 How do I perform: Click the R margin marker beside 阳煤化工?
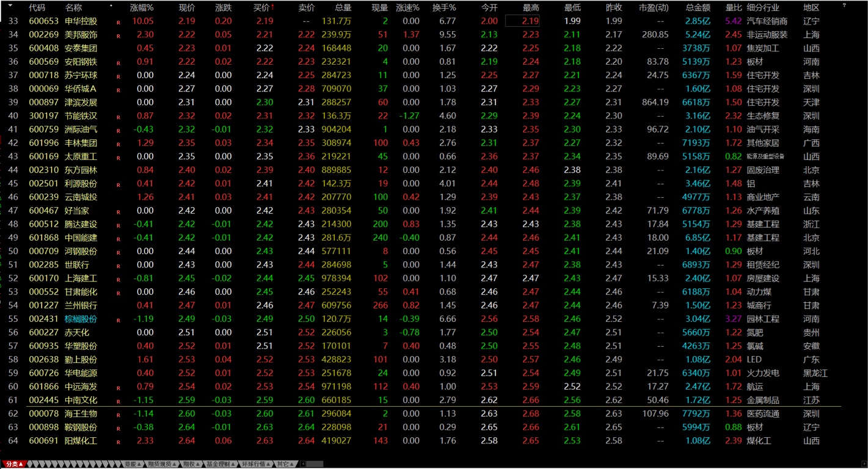(x=119, y=441)
